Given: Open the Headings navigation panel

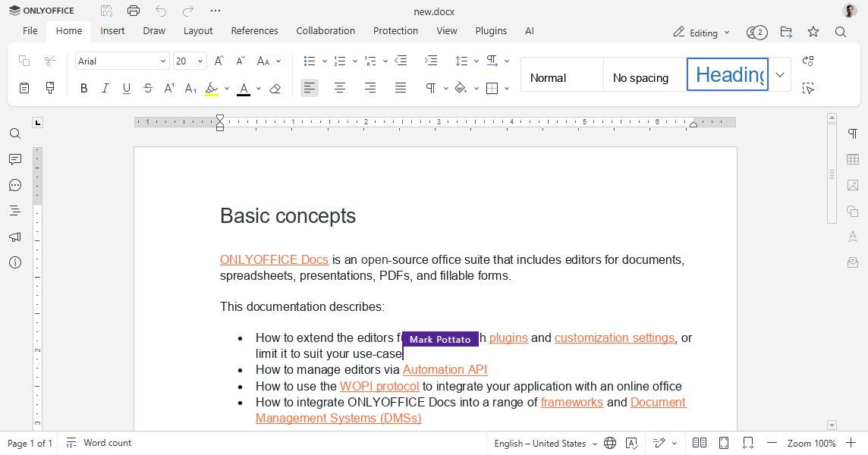Looking at the screenshot, I should click(15, 210).
